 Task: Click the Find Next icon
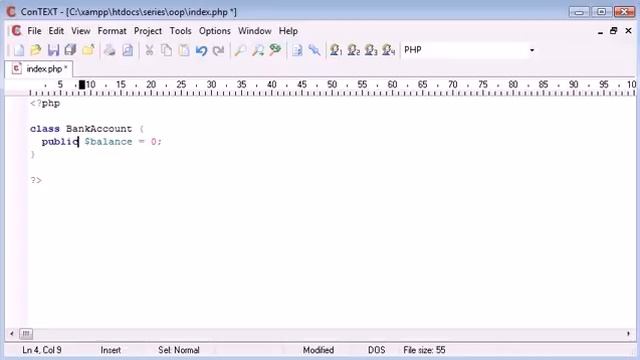pos(258,50)
